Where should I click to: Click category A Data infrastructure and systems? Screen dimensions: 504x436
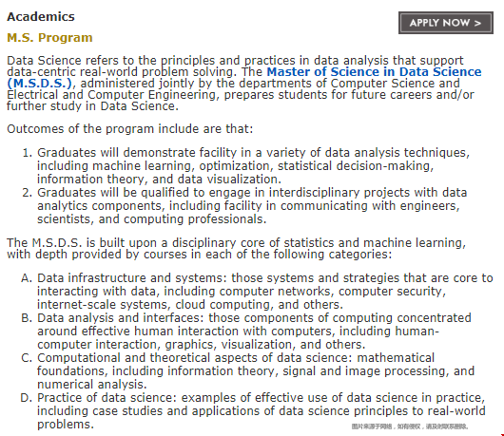[x=257, y=292]
